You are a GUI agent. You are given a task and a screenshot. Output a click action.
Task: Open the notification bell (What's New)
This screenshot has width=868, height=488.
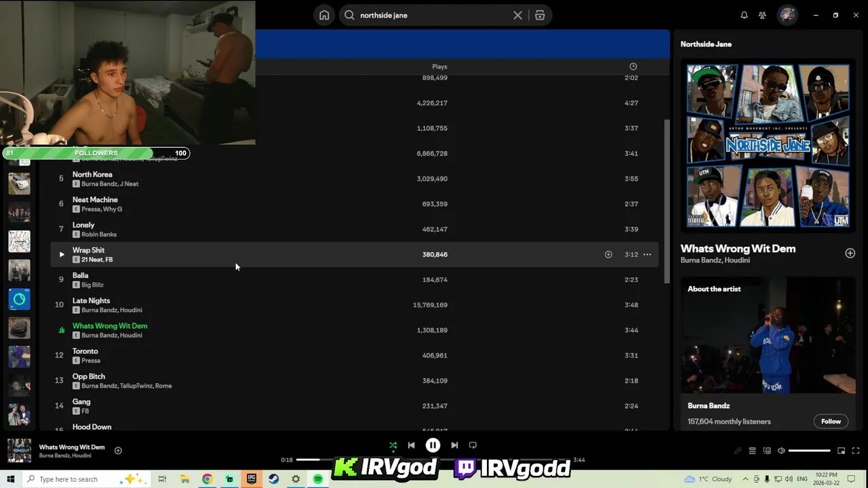(744, 15)
